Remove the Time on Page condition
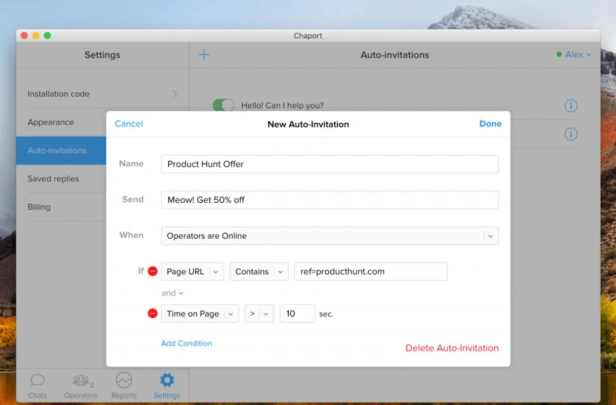 [x=152, y=313]
